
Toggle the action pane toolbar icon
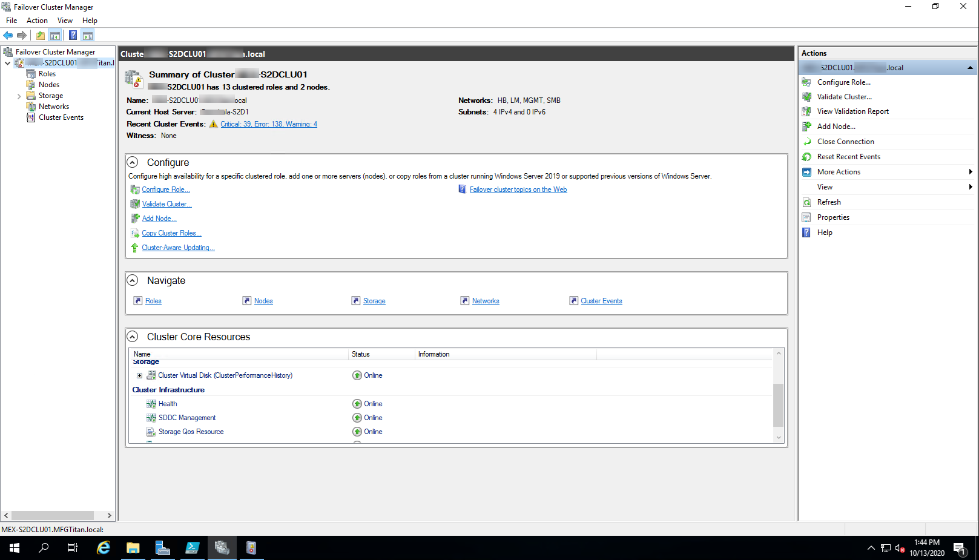pyautogui.click(x=88, y=35)
